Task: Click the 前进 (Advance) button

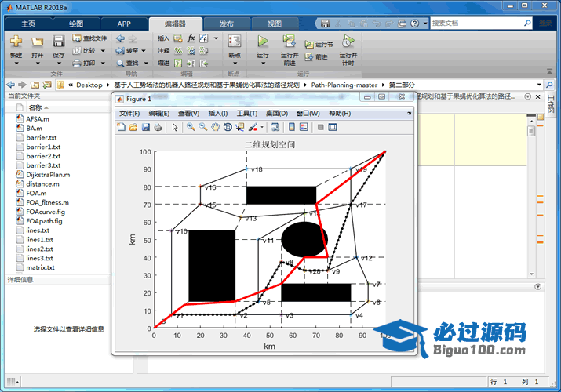Action: (316, 56)
